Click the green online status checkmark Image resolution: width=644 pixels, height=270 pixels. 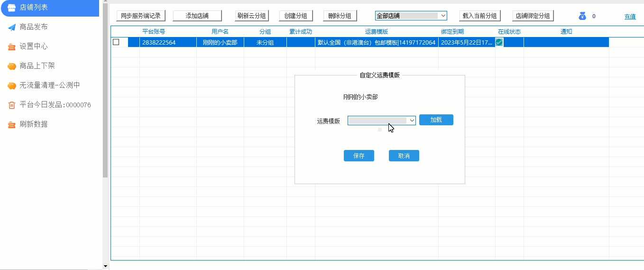(499, 42)
